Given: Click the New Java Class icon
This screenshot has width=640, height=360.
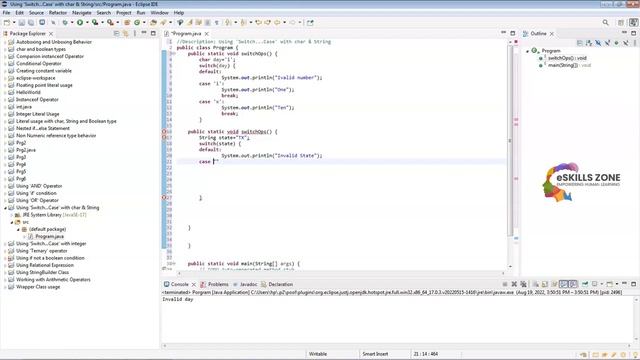Looking at the screenshot, I should [137, 23].
